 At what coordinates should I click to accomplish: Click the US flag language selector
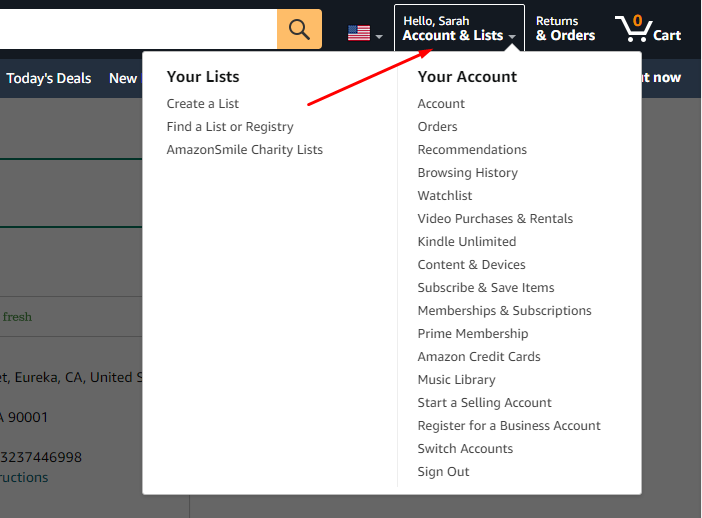tap(359, 33)
